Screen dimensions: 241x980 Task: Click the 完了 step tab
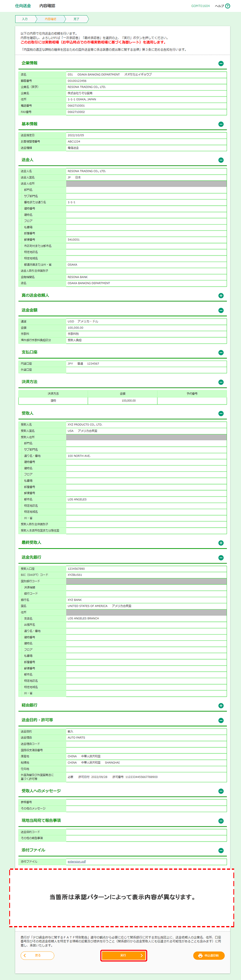pos(76,19)
